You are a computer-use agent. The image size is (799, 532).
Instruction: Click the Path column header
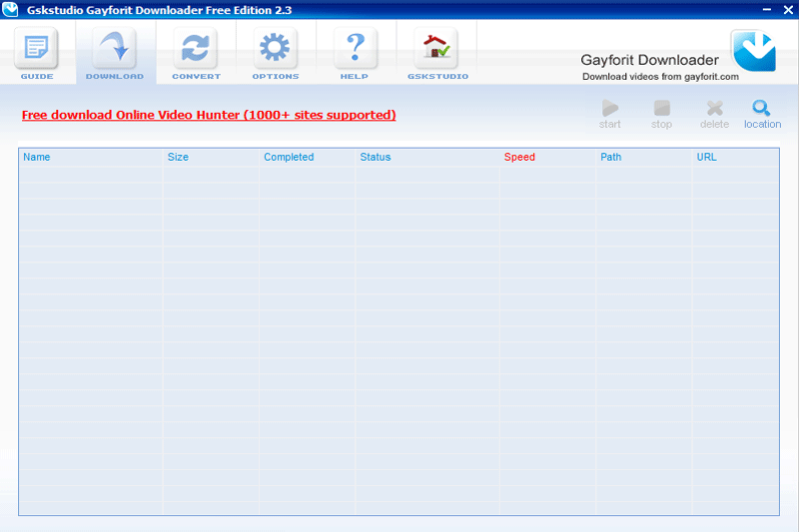pyautogui.click(x=610, y=157)
